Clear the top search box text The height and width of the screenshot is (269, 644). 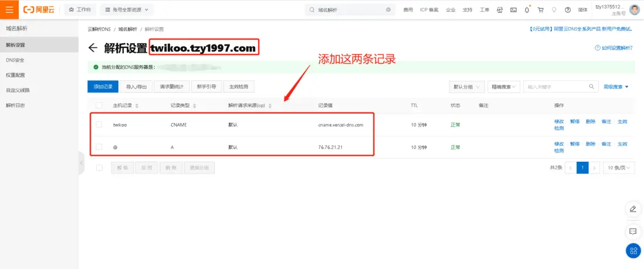(x=388, y=9)
